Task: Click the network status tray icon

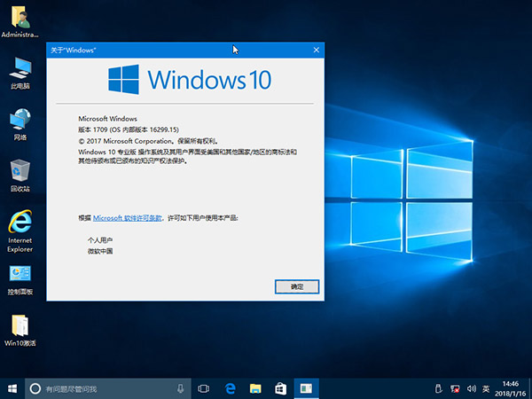Action: click(x=453, y=388)
